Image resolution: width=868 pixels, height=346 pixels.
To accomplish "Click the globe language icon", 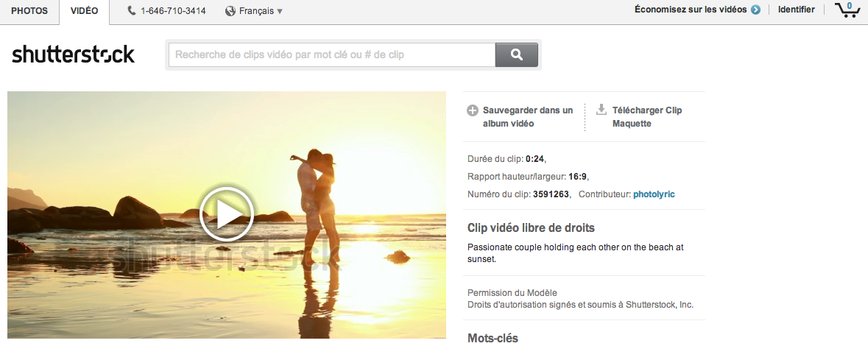I will tap(230, 11).
